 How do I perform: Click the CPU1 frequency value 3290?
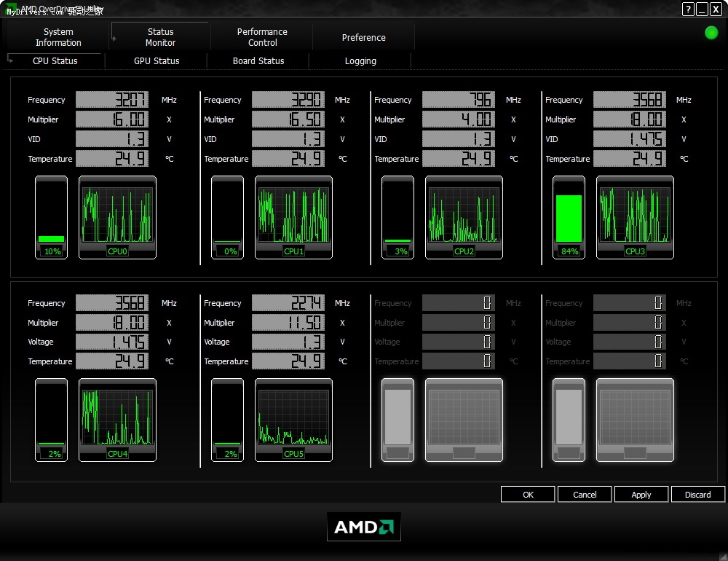click(x=288, y=100)
